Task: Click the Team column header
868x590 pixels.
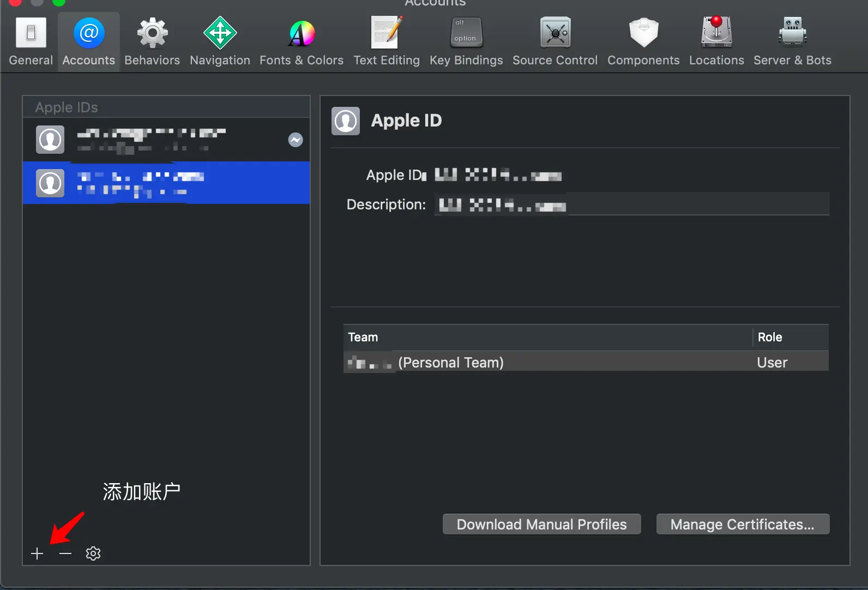Action: coord(548,337)
